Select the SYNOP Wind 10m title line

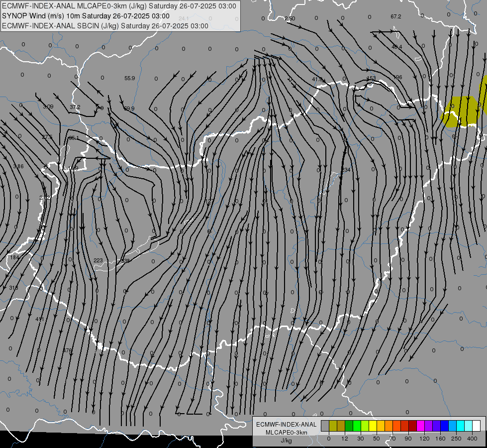tap(86, 16)
